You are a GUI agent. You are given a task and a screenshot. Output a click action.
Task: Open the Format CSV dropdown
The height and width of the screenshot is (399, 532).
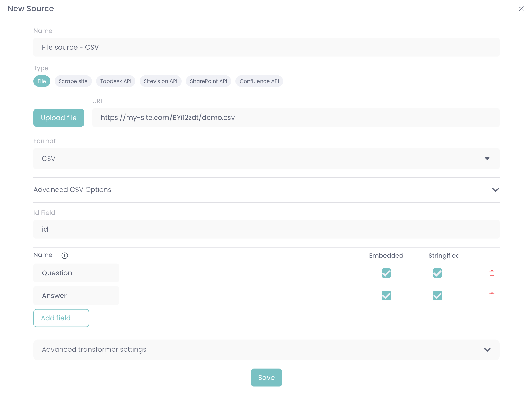point(266,159)
